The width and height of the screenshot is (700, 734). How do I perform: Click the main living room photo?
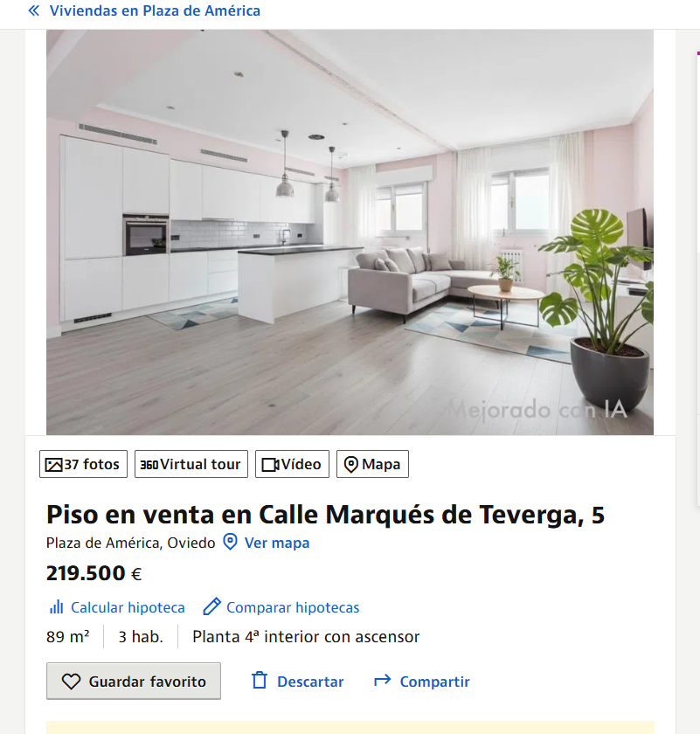pyautogui.click(x=350, y=232)
